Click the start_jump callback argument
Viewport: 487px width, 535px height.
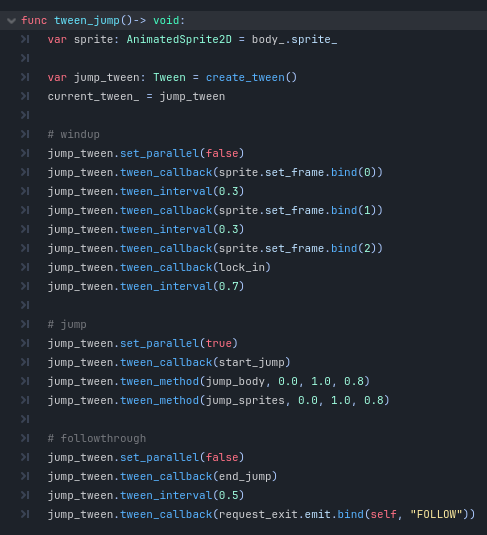pos(252,362)
